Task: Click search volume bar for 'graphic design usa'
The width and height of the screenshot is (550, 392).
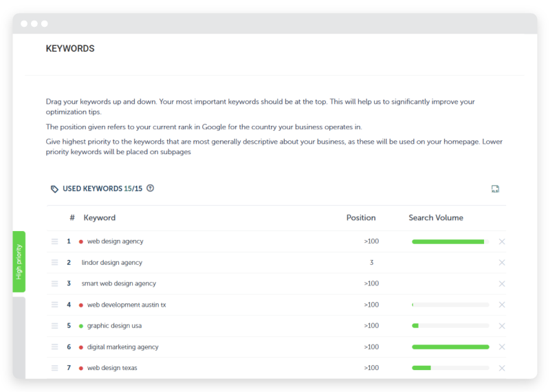Action: (x=450, y=326)
